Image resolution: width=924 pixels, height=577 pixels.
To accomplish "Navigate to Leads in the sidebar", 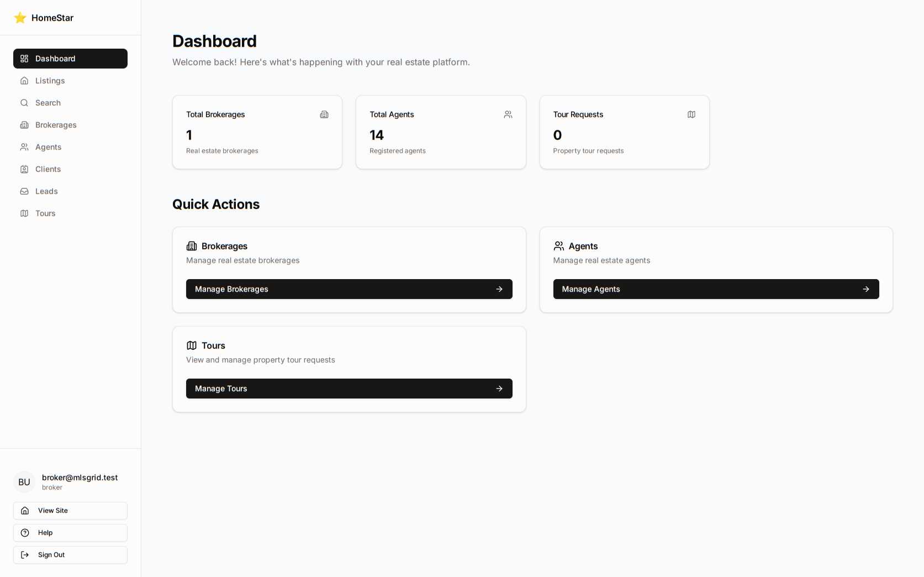I will (46, 191).
